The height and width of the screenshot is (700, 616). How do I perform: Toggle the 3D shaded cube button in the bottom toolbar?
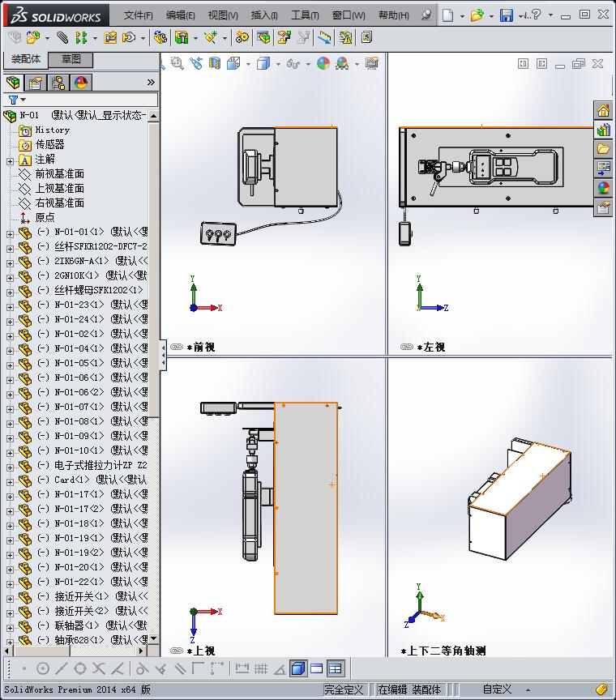point(298,668)
